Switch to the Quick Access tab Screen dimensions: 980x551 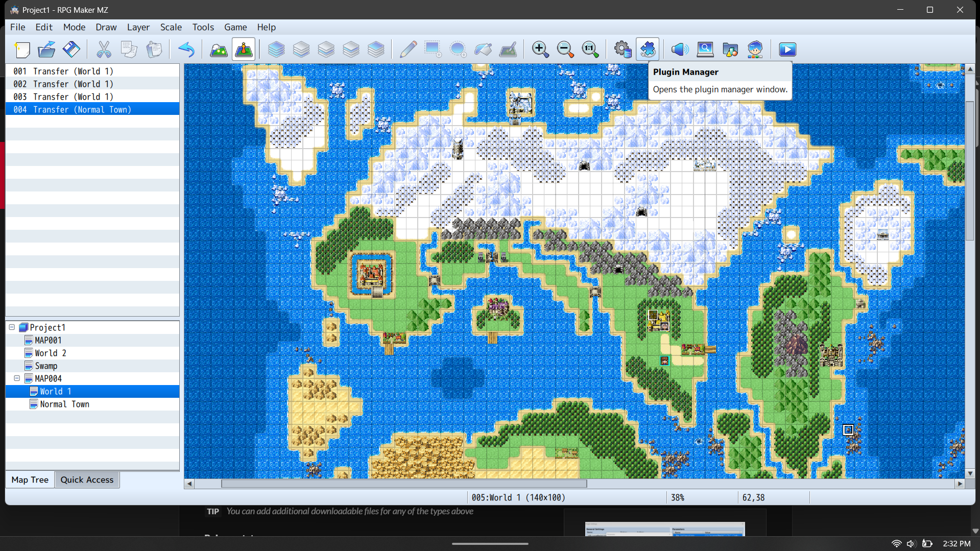coord(87,480)
